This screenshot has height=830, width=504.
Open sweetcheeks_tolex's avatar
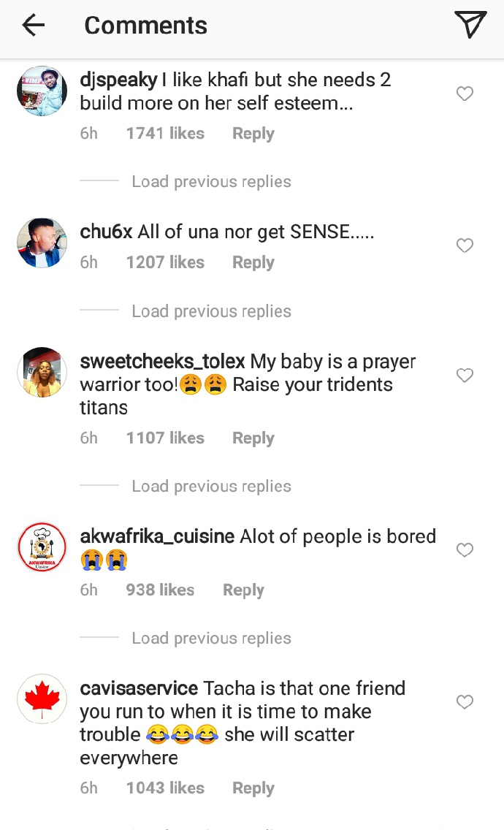42,372
